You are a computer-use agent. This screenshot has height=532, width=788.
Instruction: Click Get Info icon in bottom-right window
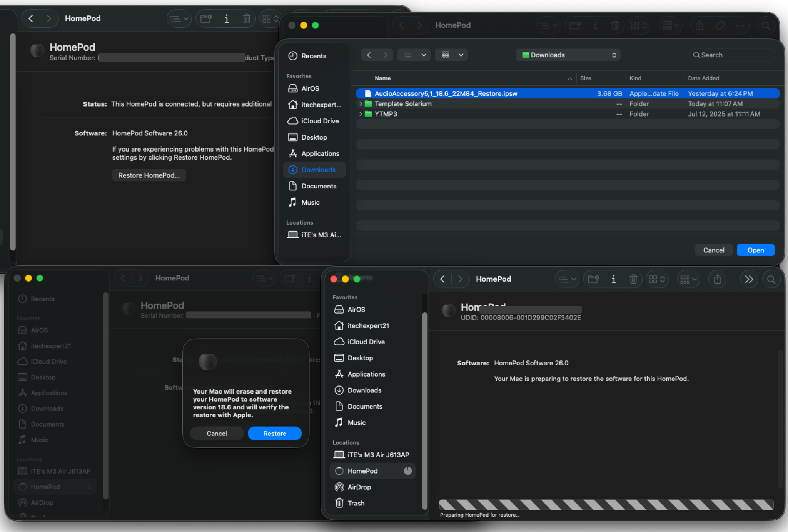(614, 279)
